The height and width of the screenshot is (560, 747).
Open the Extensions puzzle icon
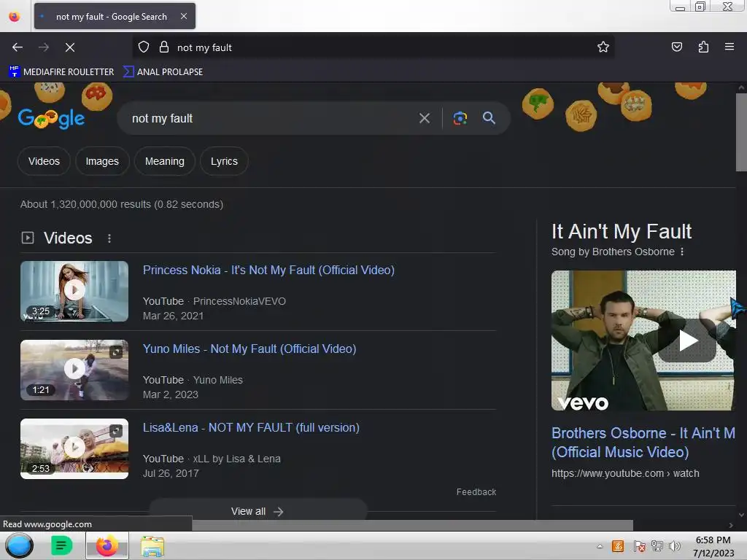[703, 47]
